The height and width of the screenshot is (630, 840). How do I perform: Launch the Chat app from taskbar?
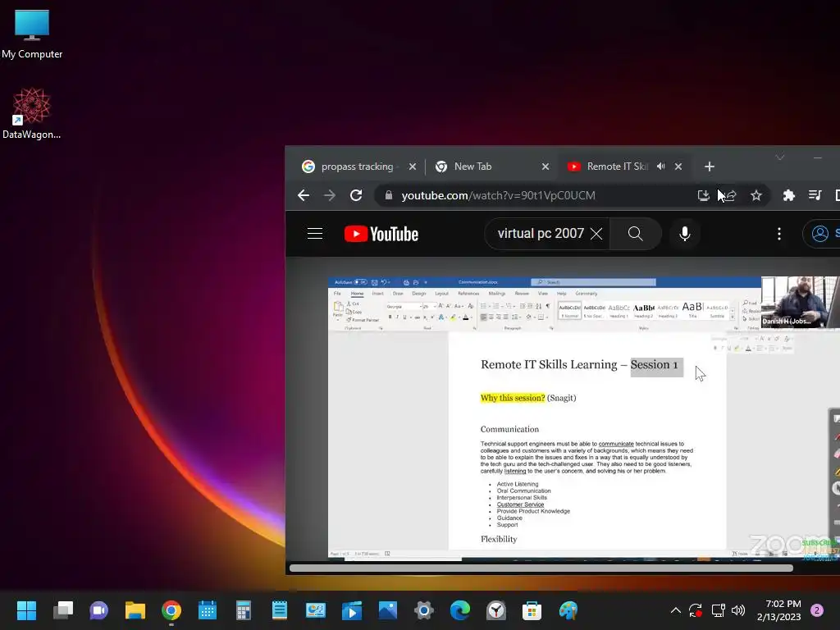coord(99,610)
